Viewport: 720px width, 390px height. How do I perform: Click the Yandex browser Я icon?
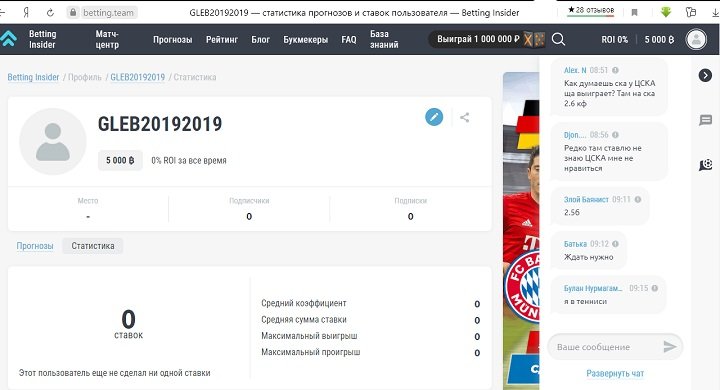click(26, 13)
